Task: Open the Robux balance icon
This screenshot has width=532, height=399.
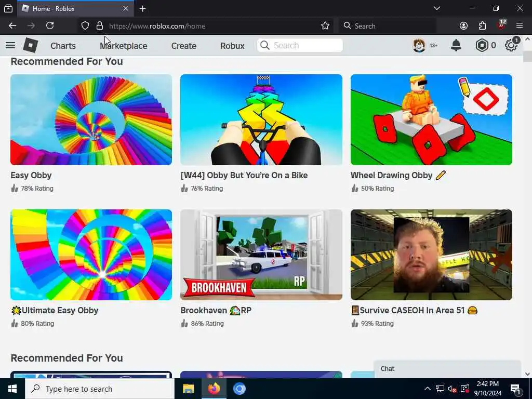Action: point(482,45)
